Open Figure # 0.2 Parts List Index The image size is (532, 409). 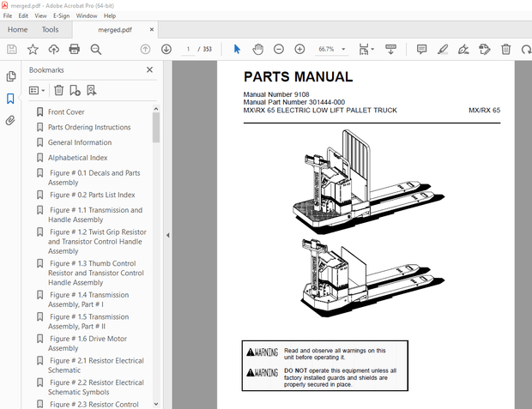(93, 195)
